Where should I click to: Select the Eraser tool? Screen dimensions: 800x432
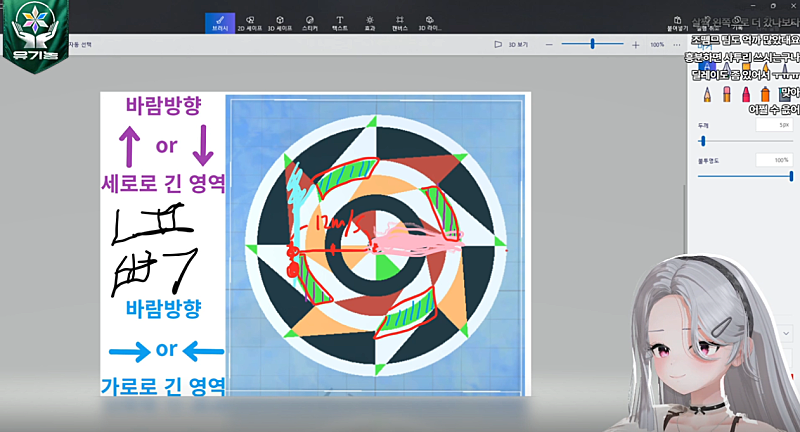[727, 94]
